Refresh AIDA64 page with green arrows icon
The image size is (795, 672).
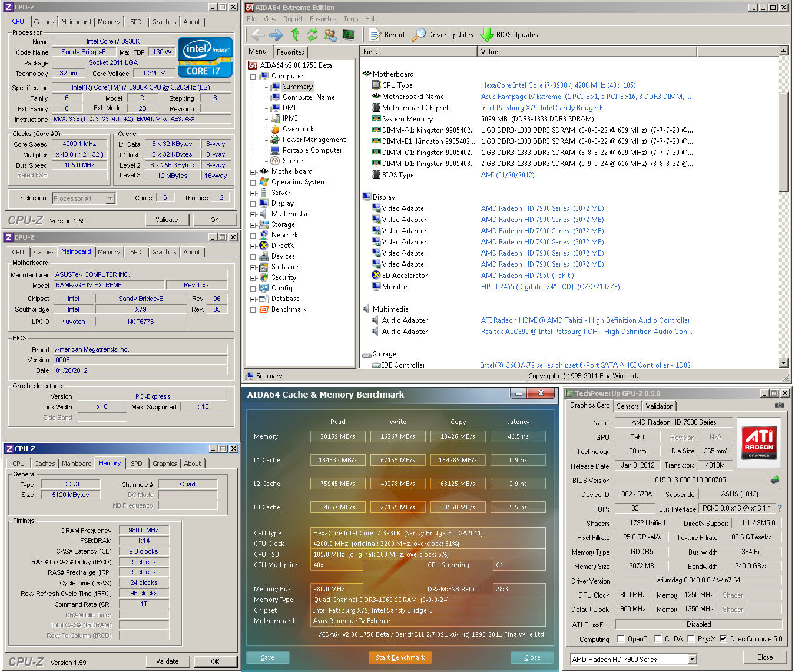point(312,35)
